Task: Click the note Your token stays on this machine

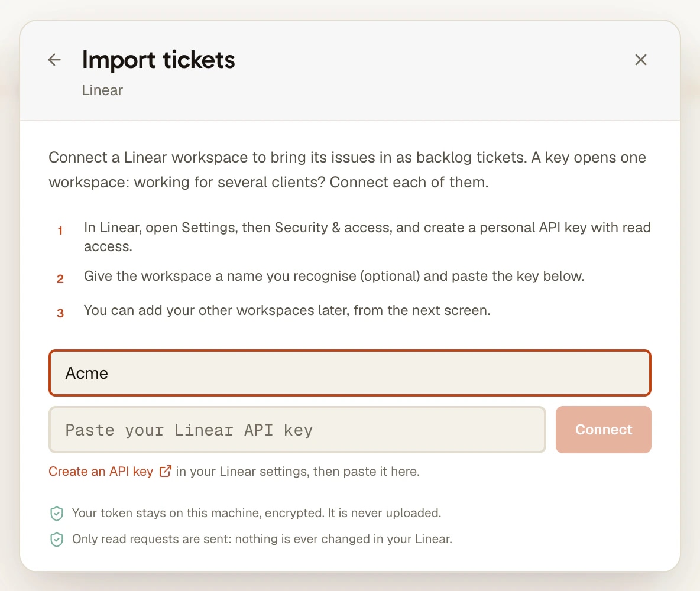Action: (257, 513)
